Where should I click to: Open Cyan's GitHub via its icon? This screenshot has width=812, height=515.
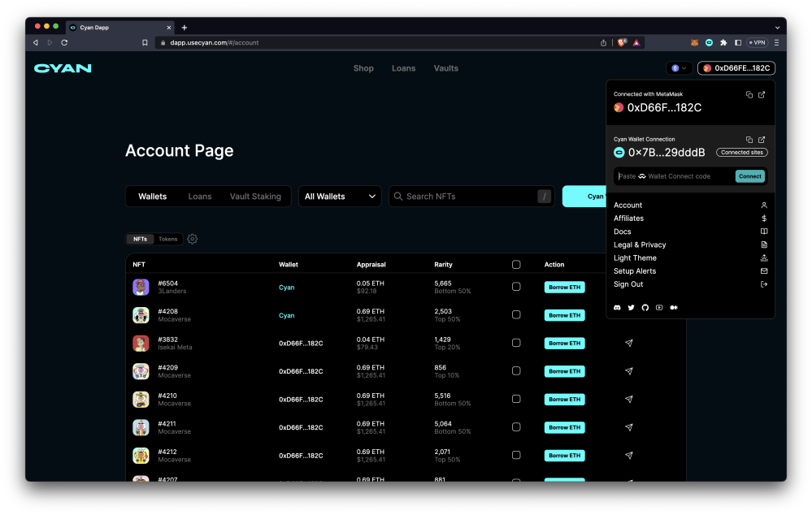pos(645,307)
